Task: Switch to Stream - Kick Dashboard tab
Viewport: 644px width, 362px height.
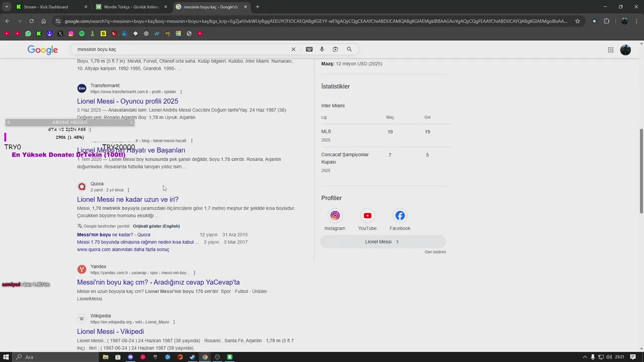Action: 51,7
